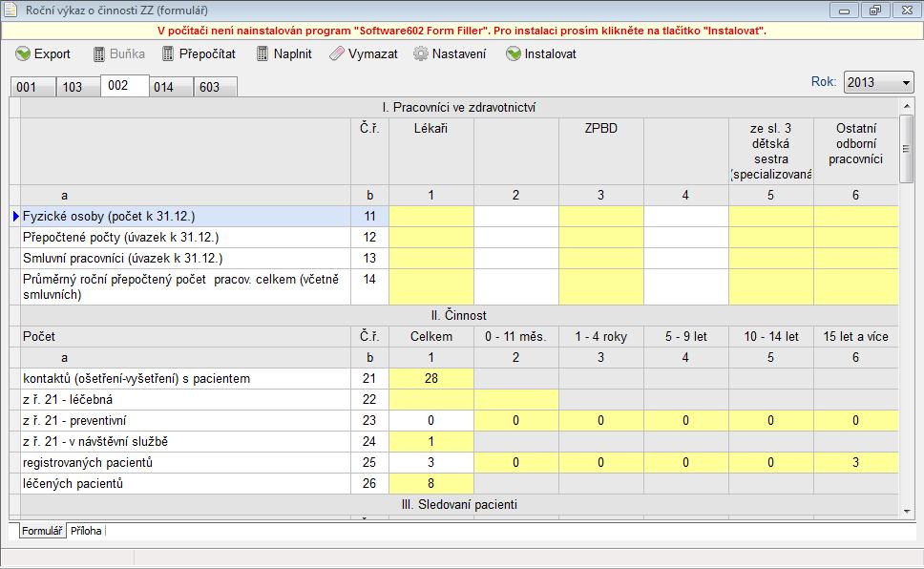
Task: Click ze sl. 3 dětská sestra cell in row 11
Action: [771, 217]
